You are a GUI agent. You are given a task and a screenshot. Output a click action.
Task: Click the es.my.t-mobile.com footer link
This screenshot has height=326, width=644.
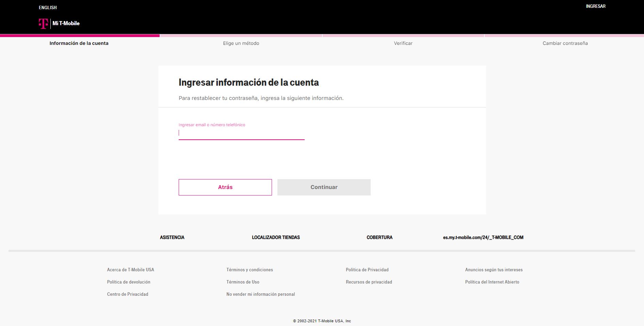483,237
